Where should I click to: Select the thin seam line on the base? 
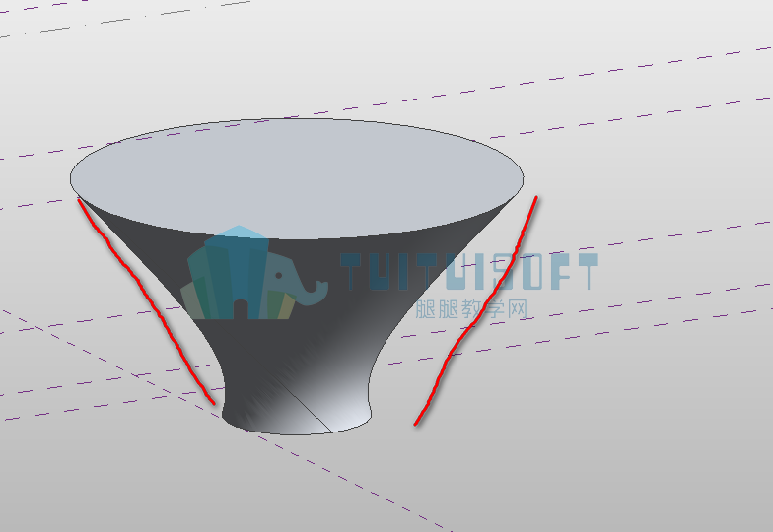coord(306,406)
